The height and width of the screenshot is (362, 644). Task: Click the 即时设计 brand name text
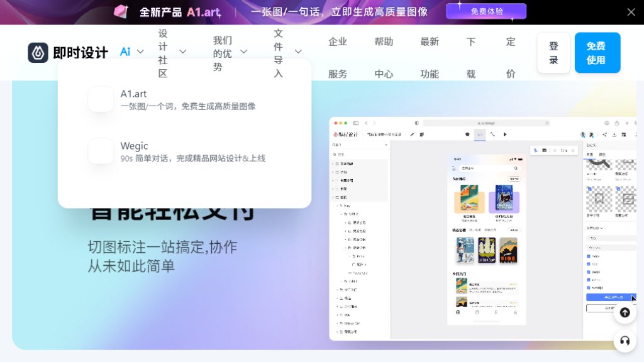click(80, 53)
